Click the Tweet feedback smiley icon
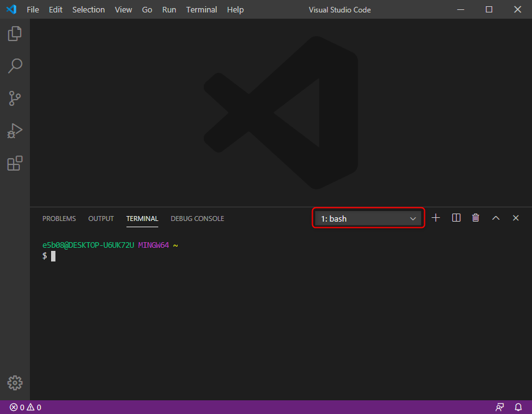 coord(500,407)
